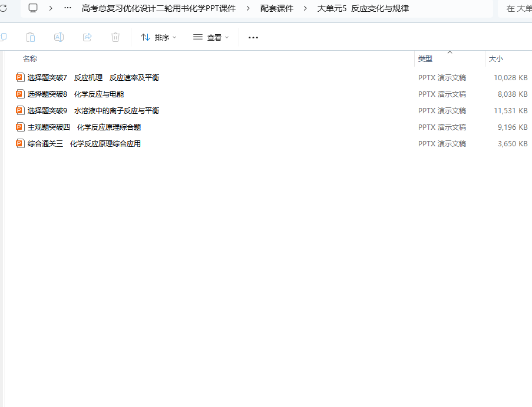Navigate to 配套课件 breadcrumb folder
Viewport: 532px width, 407px height.
[277, 8]
